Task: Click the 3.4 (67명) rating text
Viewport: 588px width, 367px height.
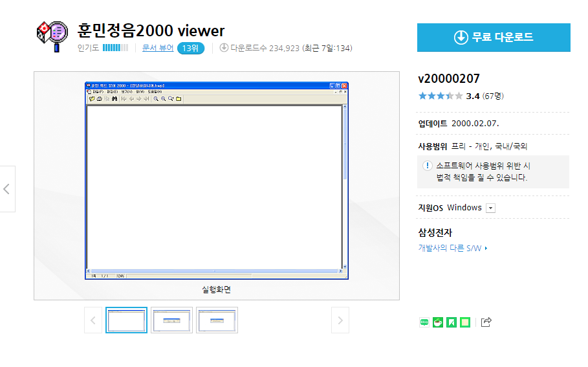Action: click(485, 96)
